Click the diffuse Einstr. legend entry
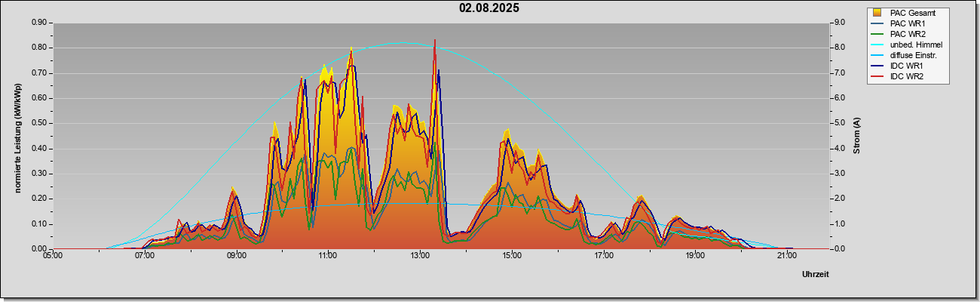Viewport: 980px width, 302px height. [907, 55]
